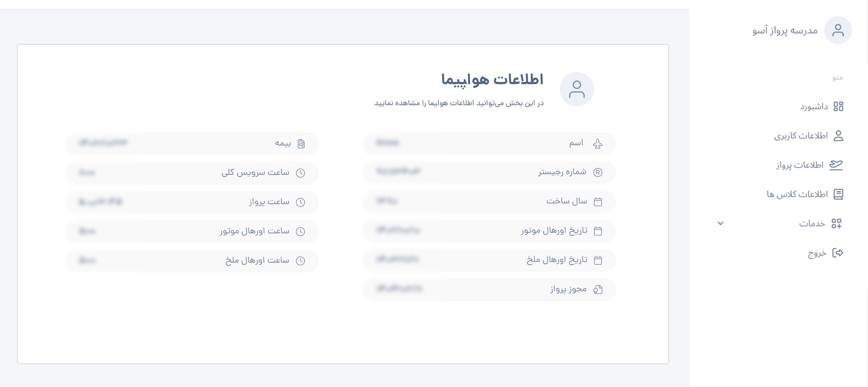The image size is (868, 387).
Task: Select the تاریخ اورهال موتور field
Action: [x=489, y=231]
